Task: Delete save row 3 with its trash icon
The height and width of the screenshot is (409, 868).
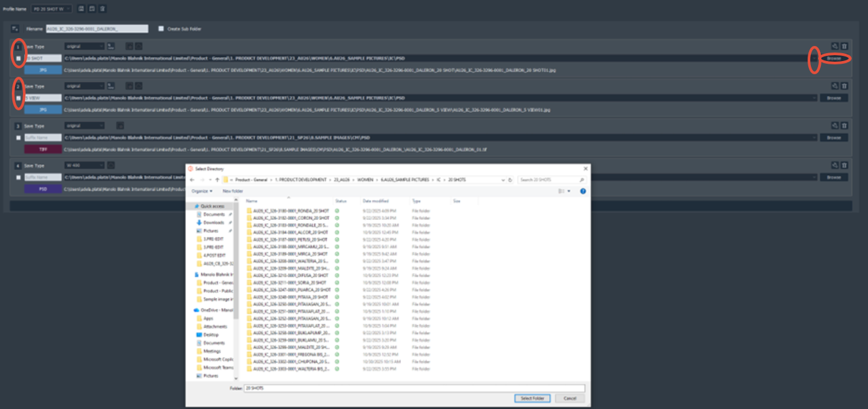Action: coord(844,125)
